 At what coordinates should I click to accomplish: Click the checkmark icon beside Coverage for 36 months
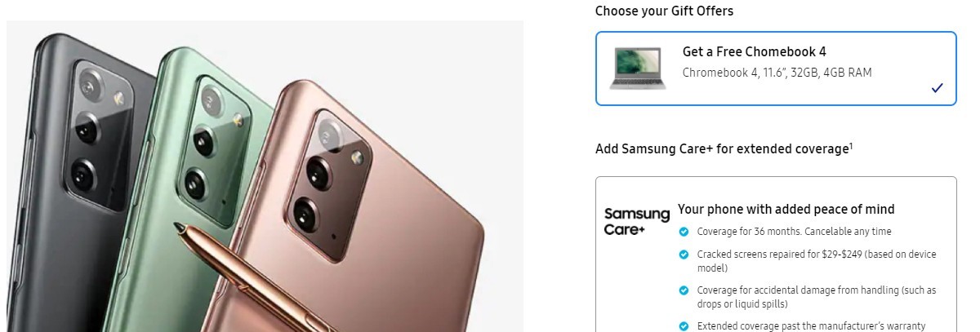coord(684,232)
